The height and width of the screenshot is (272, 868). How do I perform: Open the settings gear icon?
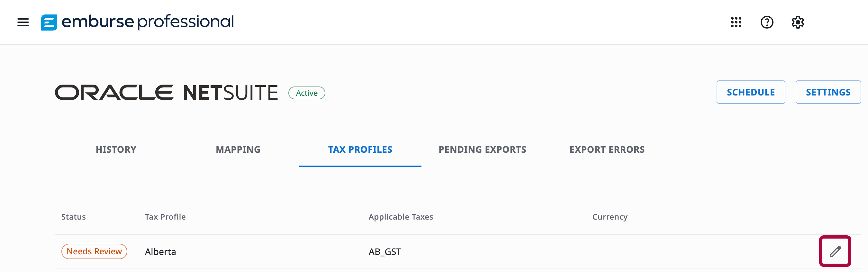click(798, 22)
